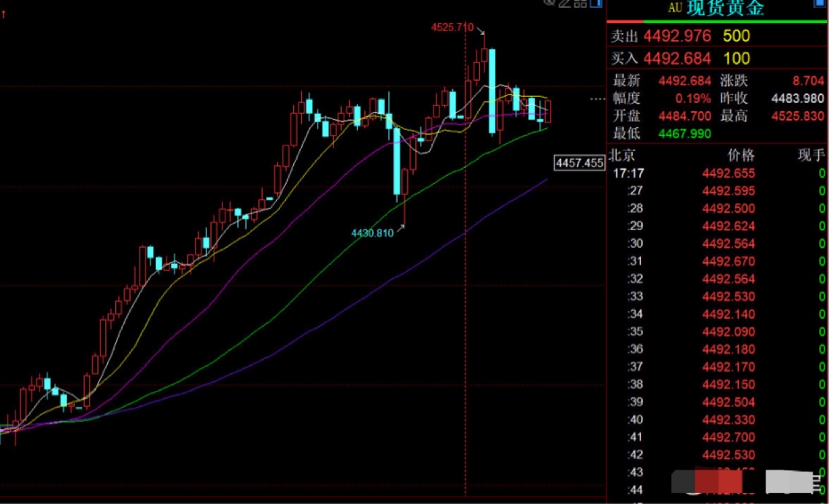829x504 pixels.
Task: Click the 现货黄金 instrument title
Action: click(726, 8)
